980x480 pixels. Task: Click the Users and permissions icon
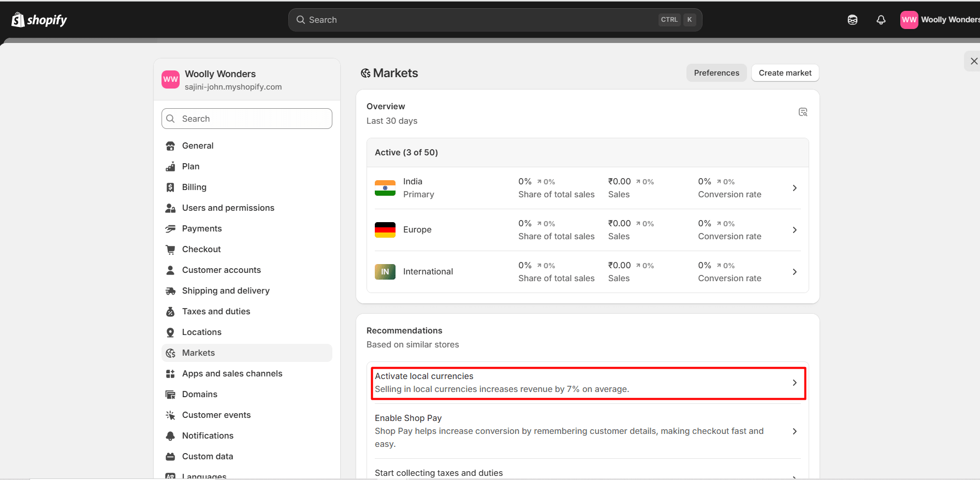click(x=170, y=208)
